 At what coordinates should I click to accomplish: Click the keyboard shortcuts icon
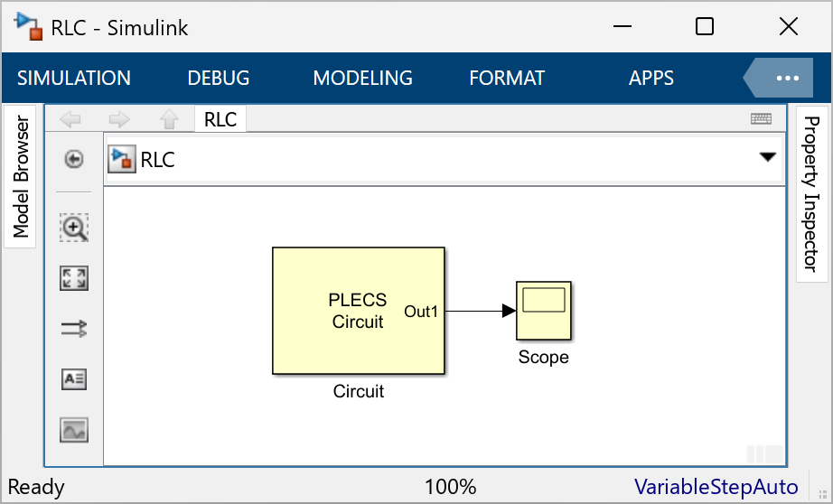(761, 119)
